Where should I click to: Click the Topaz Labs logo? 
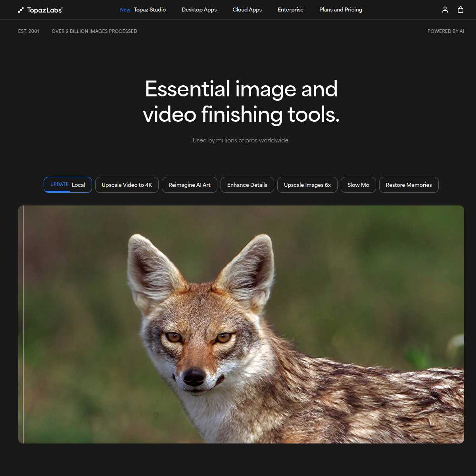pos(40,10)
